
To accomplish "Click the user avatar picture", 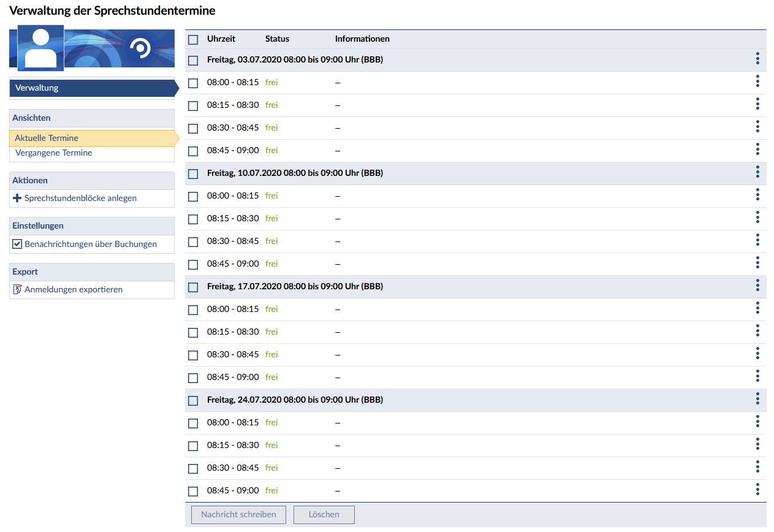I will point(40,48).
